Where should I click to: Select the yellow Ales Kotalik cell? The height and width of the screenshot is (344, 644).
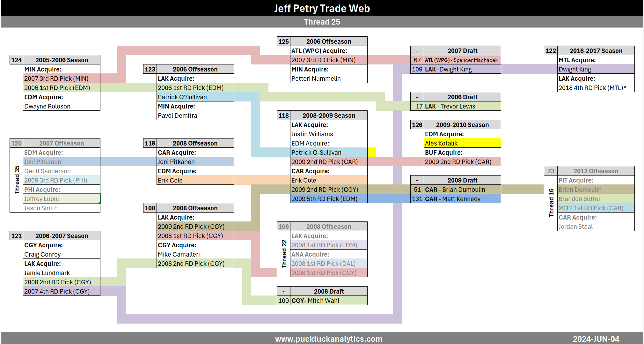tap(462, 143)
